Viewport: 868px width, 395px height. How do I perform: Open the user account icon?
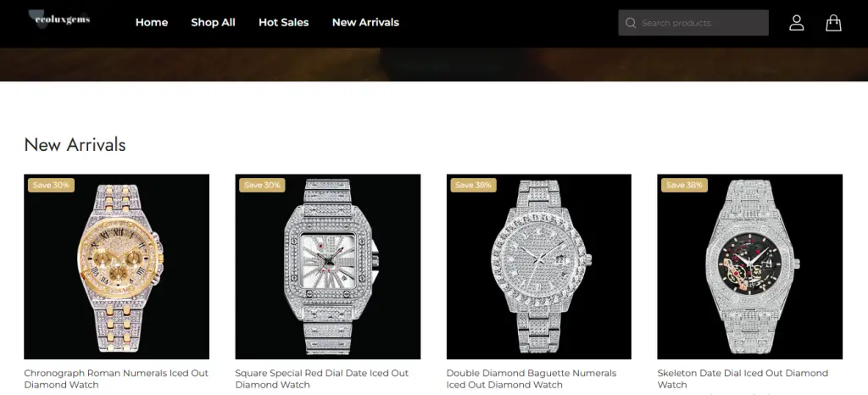[796, 23]
